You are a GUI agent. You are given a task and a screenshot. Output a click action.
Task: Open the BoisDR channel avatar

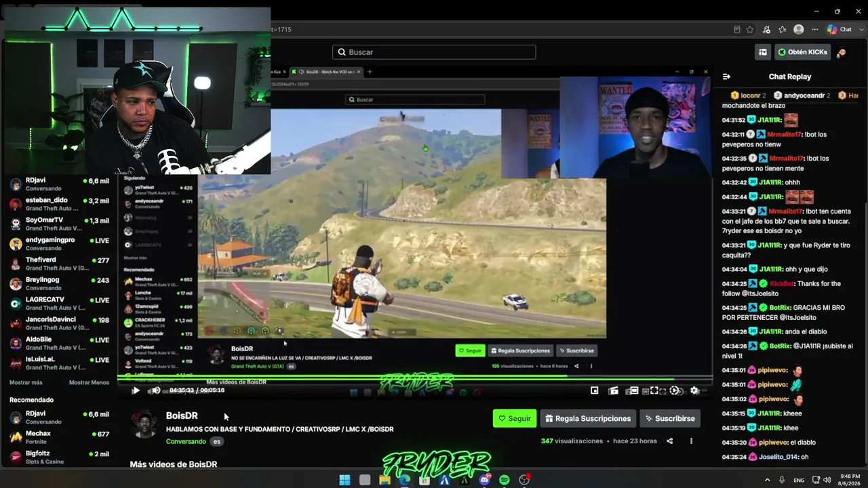[x=144, y=424]
